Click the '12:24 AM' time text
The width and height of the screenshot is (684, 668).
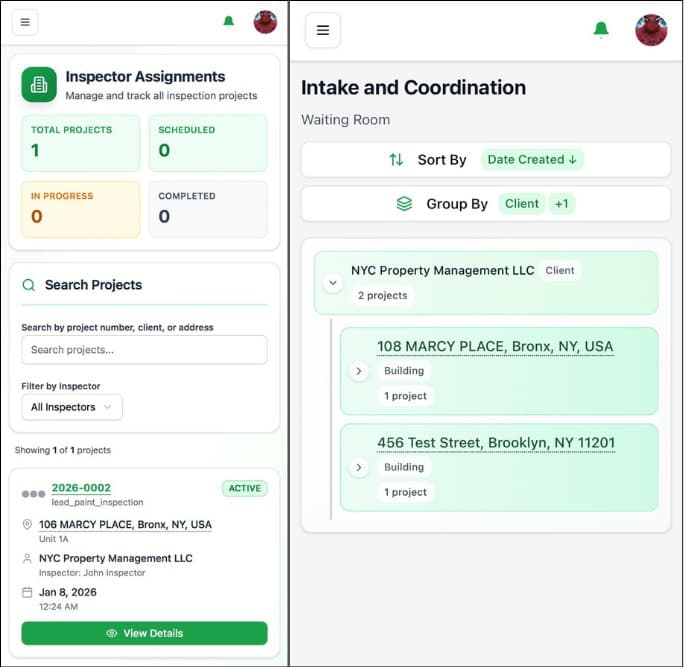tap(58, 607)
